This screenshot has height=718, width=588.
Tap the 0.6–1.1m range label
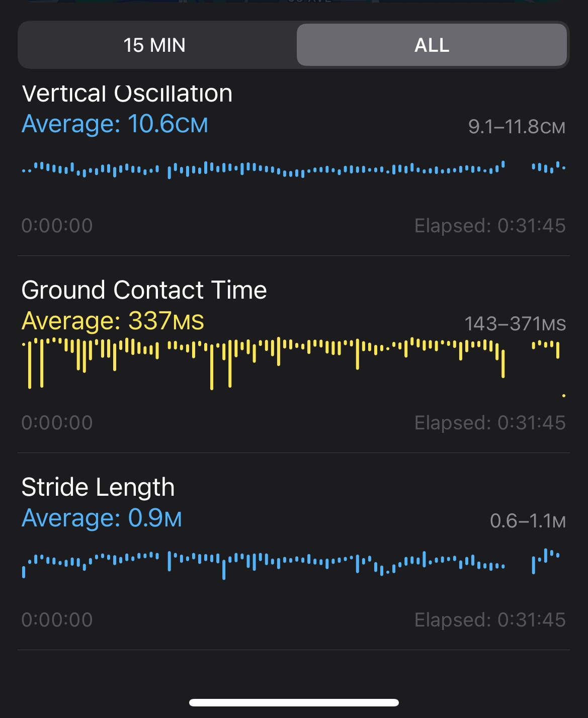pyautogui.click(x=528, y=521)
